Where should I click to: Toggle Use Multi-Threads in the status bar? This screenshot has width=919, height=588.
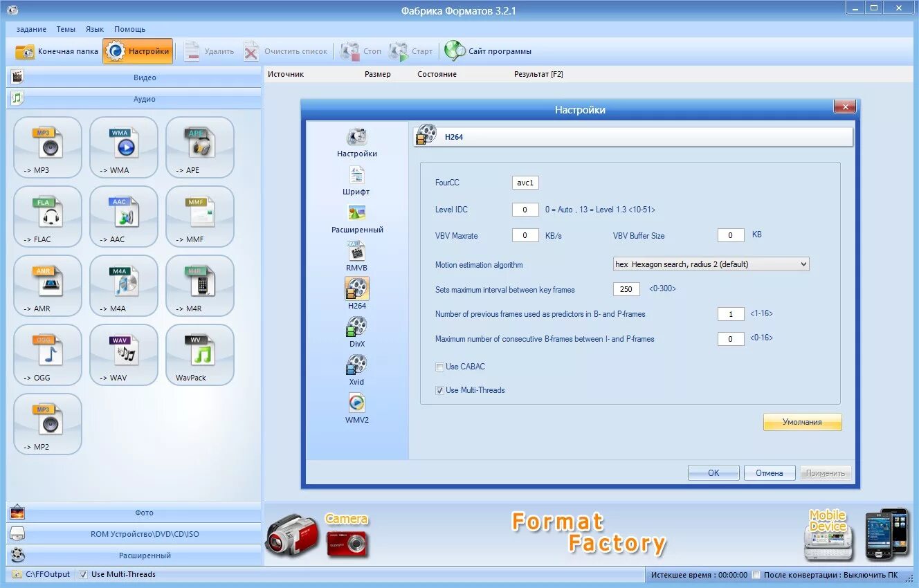coord(83,574)
